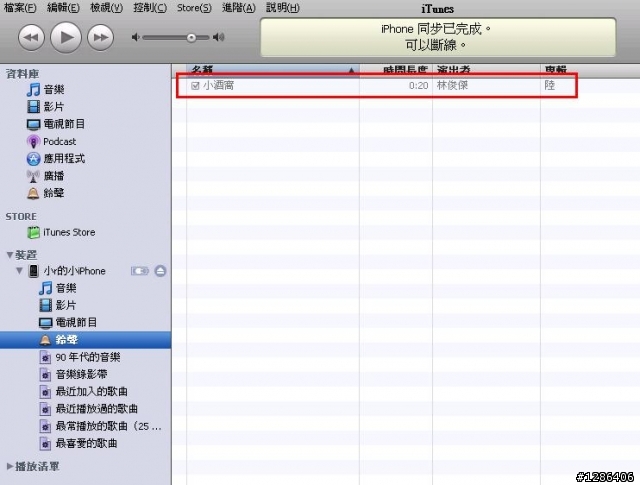
Task: Select library 電視節目 TV icon
Action: tap(33, 124)
